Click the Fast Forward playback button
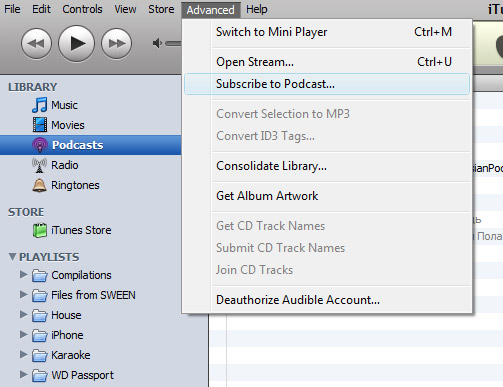Screen dimensions: 503x387 click(x=116, y=44)
